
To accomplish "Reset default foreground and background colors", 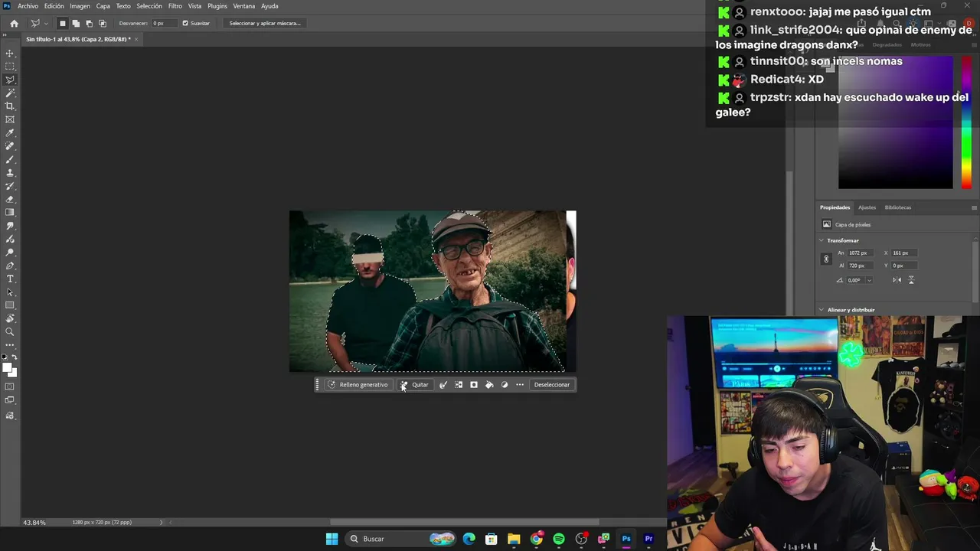I will click(x=5, y=357).
